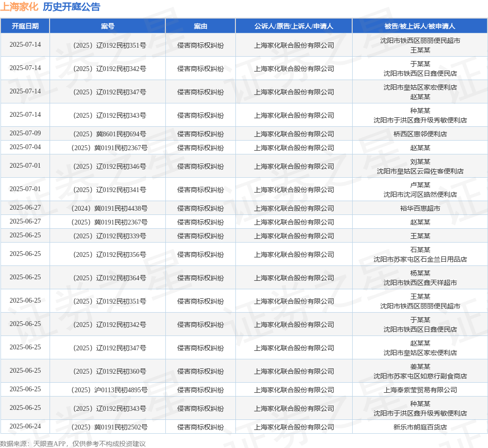
Task: Click the date 2025-07-09
Action: [x=25, y=133]
